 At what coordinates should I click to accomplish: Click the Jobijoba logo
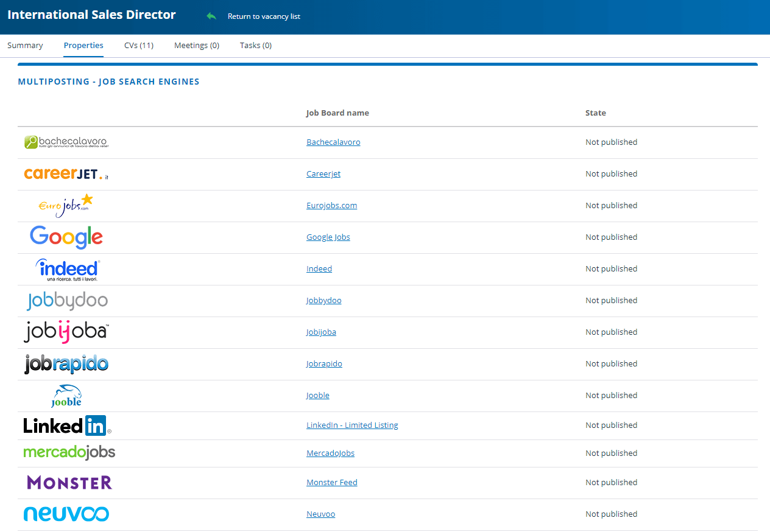(66, 332)
